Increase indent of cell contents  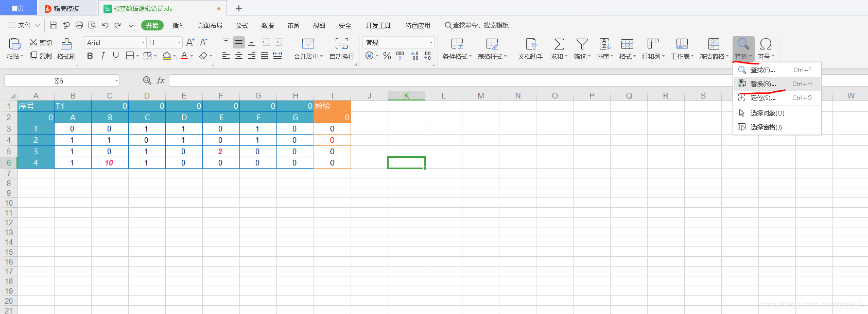pyautogui.click(x=279, y=42)
